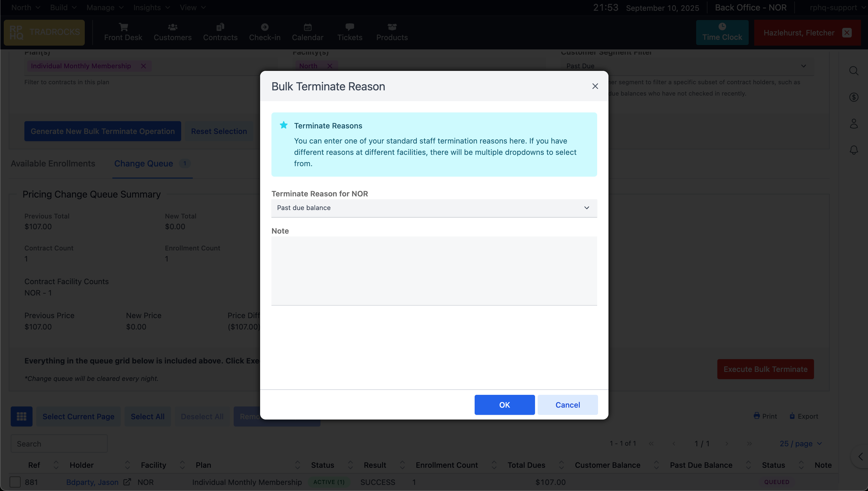This screenshot has height=491, width=868.
Task: Open the Front Desk cart icon
Action: (123, 27)
